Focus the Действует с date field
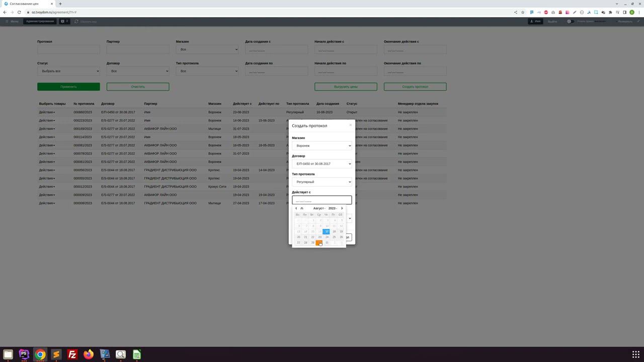644x362 pixels. 322,200
